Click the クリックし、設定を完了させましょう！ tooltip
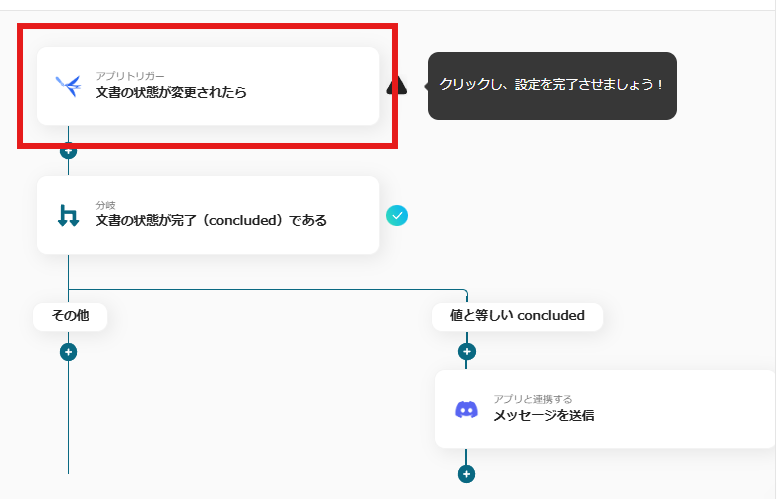 click(552, 86)
